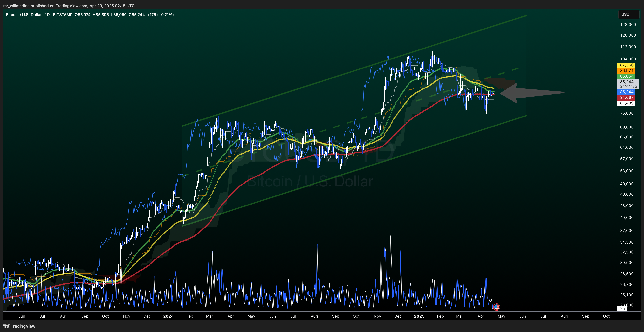The height and width of the screenshot is (332, 644).
Task: Click the yellow 87,356 price tag
Action: pos(626,65)
